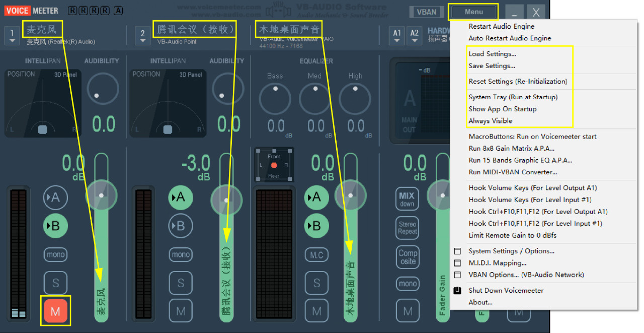Select Hook Volume Keys (For Level Output A1)

click(533, 188)
